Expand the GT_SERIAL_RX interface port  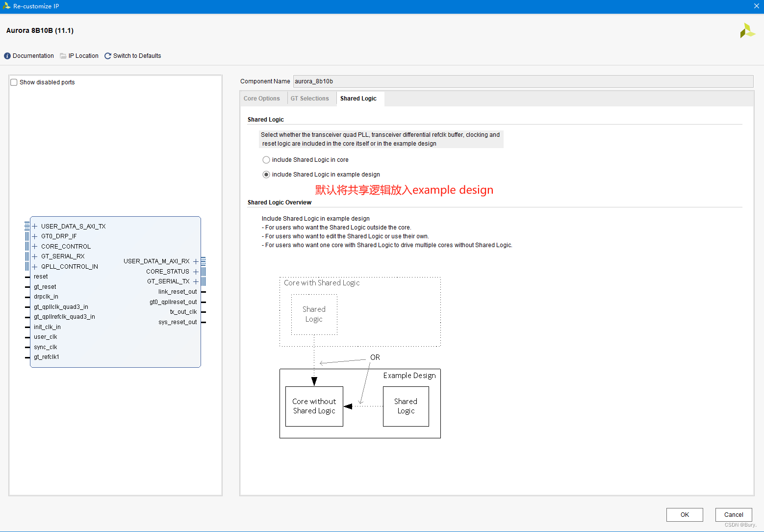point(35,256)
